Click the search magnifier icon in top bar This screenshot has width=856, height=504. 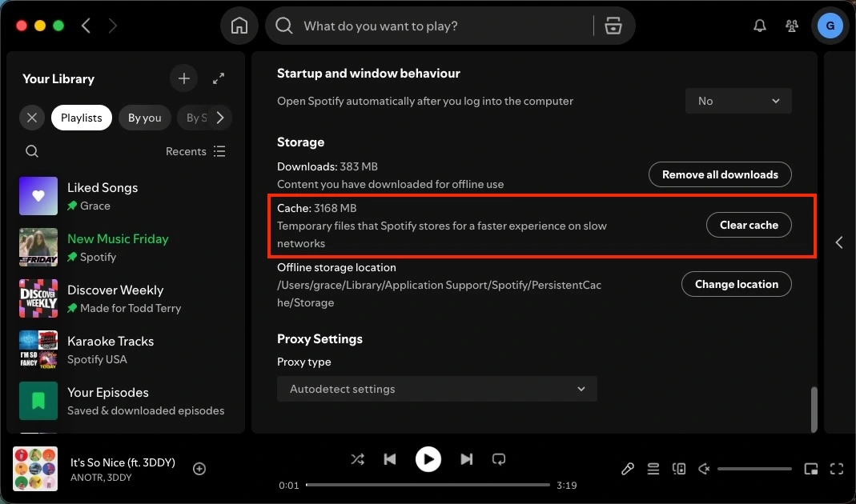tap(284, 25)
